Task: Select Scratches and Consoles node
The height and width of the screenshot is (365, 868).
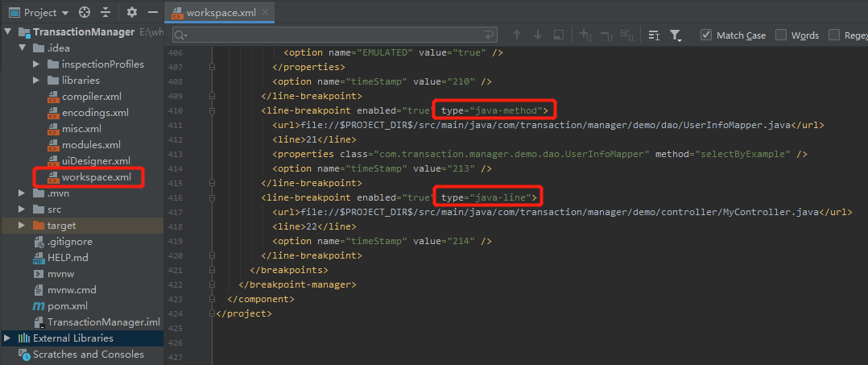Action: [x=89, y=354]
